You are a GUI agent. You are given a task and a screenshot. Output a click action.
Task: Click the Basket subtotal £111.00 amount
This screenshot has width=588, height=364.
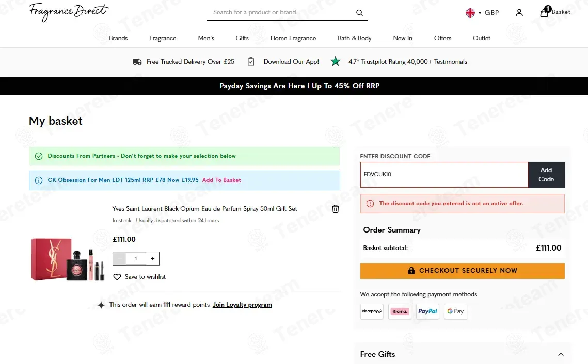tap(548, 248)
